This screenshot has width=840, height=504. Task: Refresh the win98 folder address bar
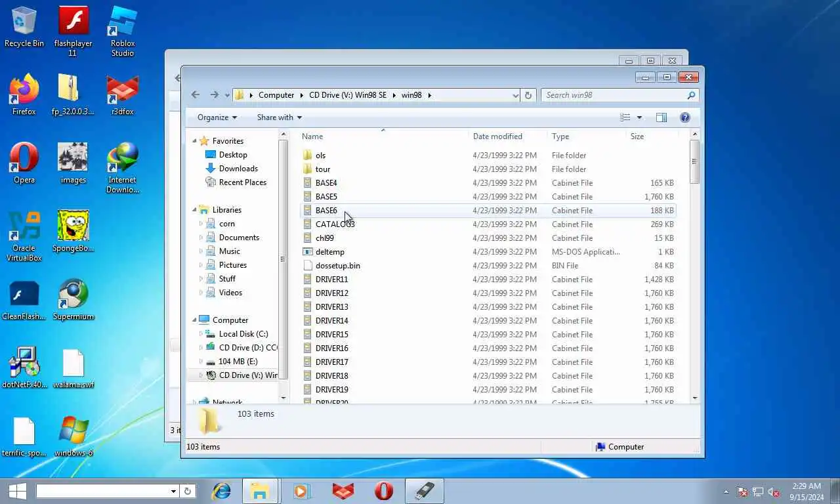point(528,95)
